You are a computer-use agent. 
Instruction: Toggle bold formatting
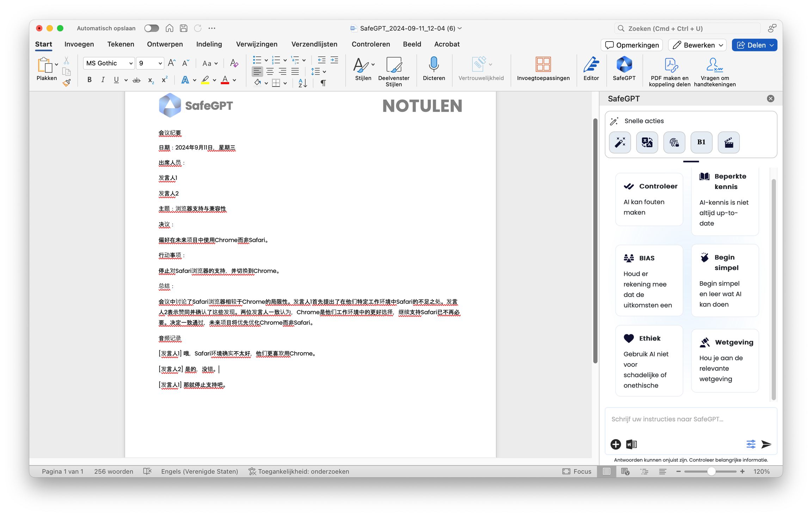(89, 80)
